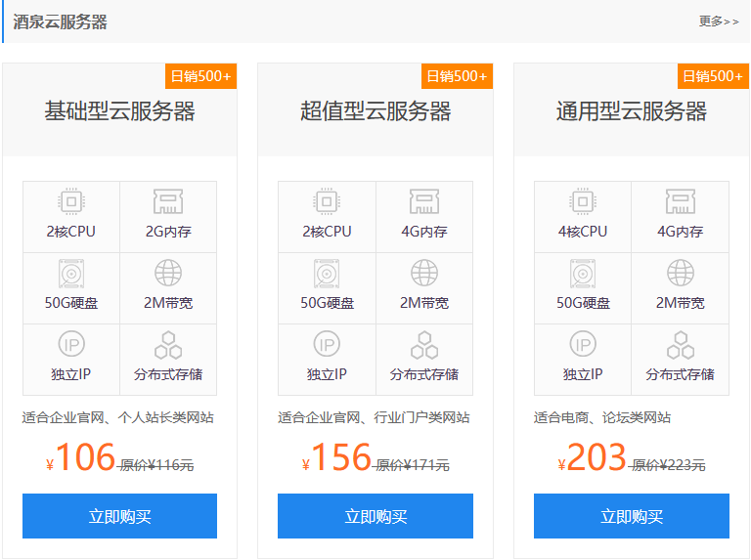Open the 更多>> link

click(719, 22)
